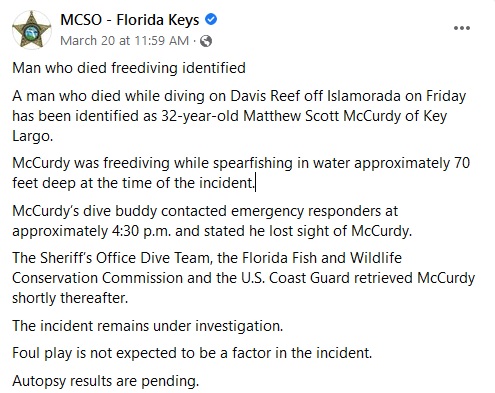This screenshot has height=393, width=495.
Task: Click the headline 'Man who died freediving identified'
Action: point(129,68)
